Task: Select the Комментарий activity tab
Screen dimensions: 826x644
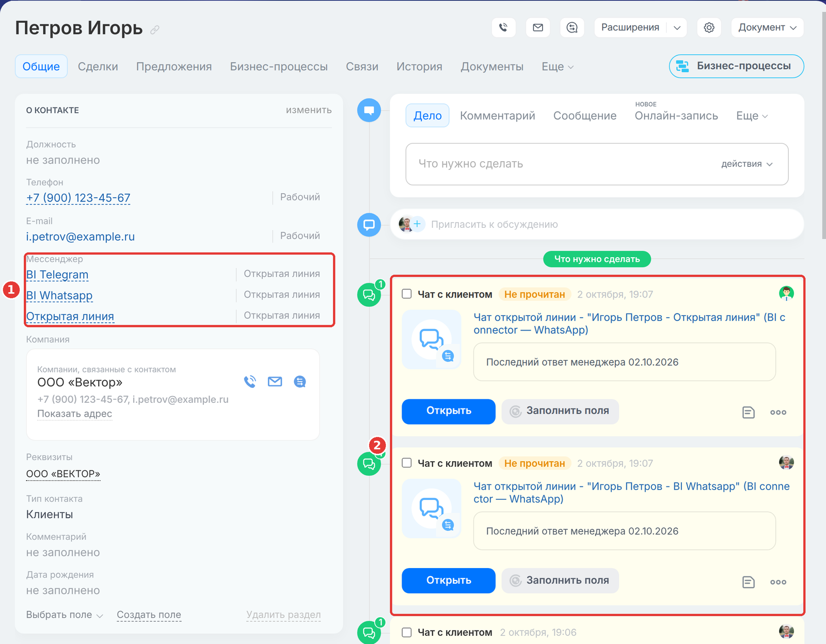Action: click(498, 116)
